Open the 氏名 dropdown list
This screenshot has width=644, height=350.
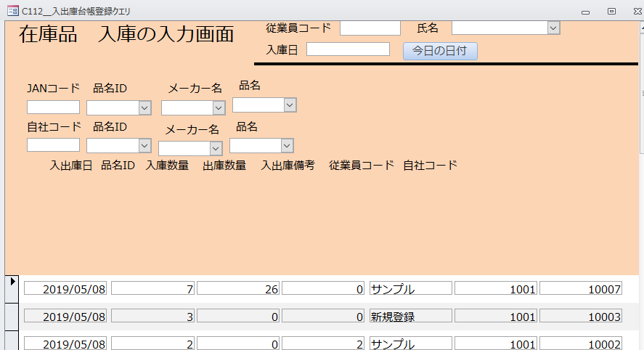553,28
